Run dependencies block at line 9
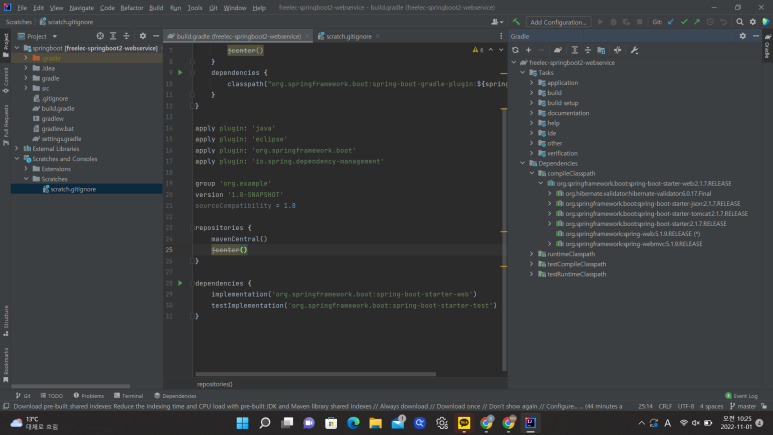 [180, 72]
